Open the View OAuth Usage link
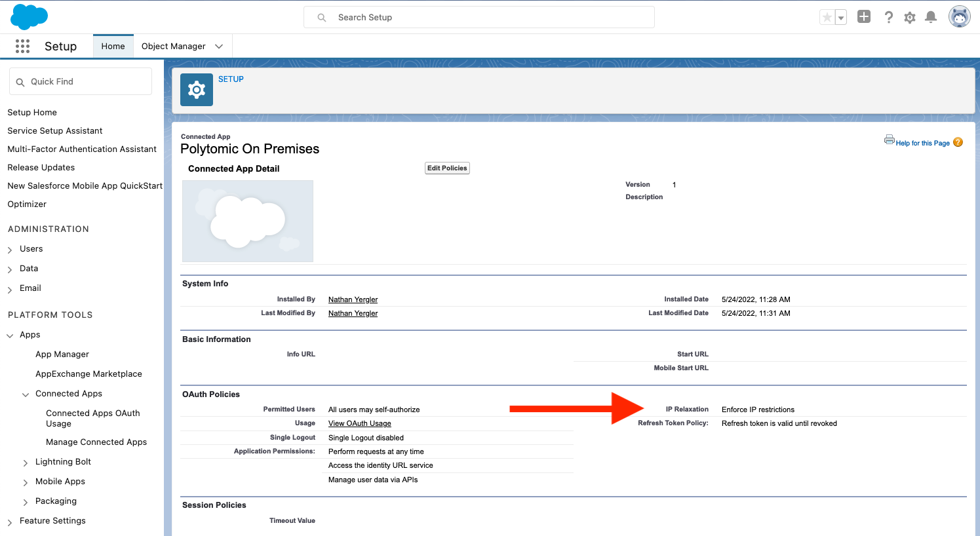Image resolution: width=980 pixels, height=536 pixels. point(360,423)
